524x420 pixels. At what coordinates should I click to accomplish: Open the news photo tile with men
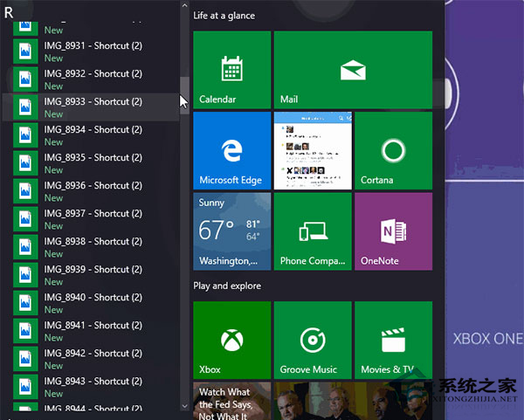tap(353, 401)
